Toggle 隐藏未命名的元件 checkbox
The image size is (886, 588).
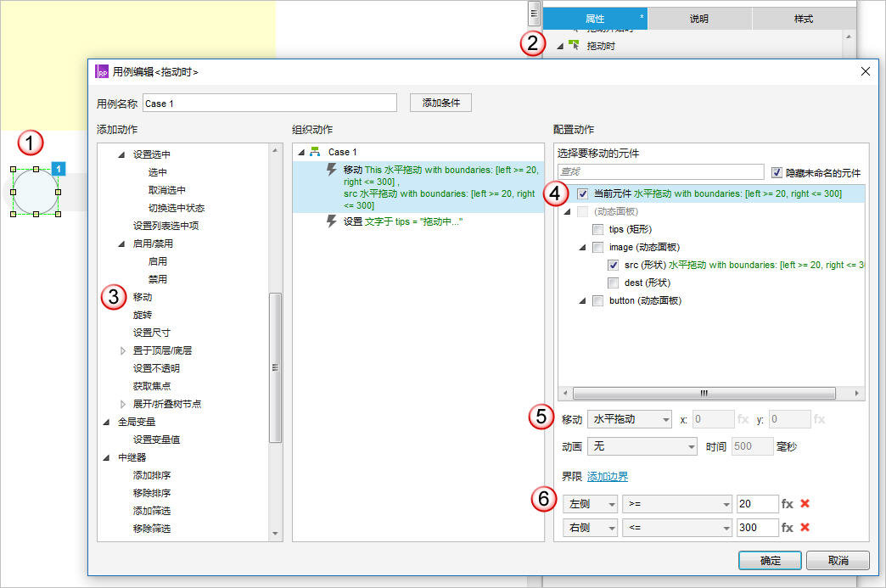(x=777, y=172)
